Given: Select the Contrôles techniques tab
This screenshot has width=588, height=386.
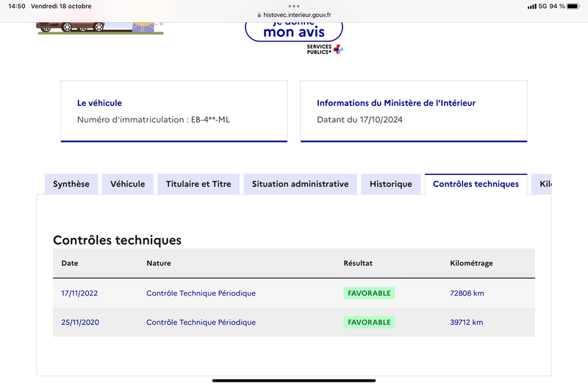Looking at the screenshot, I should coord(476,185).
